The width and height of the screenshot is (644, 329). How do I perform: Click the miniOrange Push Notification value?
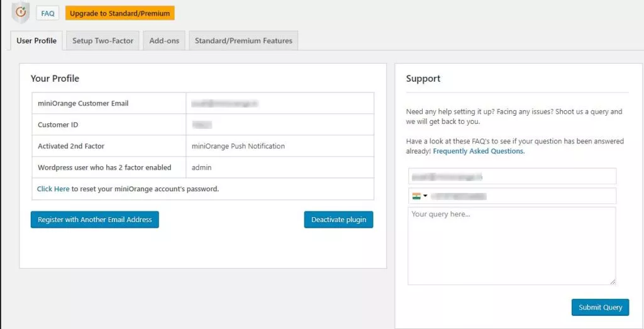pos(238,146)
